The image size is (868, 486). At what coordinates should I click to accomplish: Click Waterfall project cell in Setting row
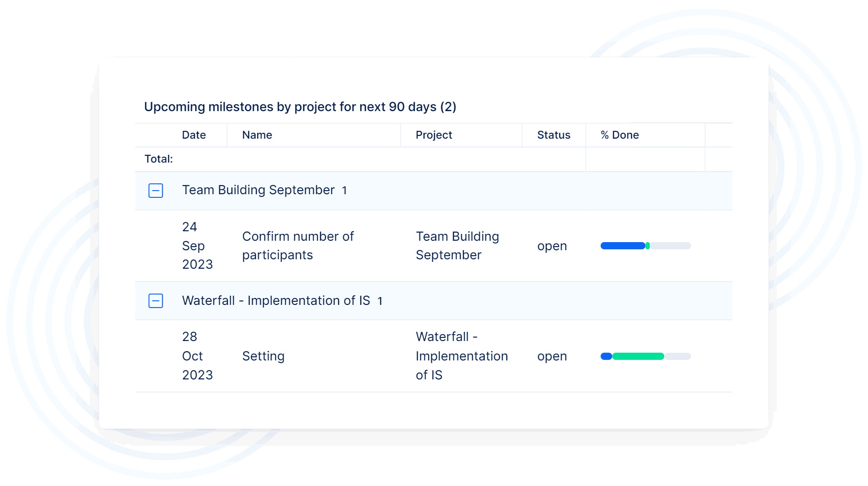pyautogui.click(x=461, y=356)
